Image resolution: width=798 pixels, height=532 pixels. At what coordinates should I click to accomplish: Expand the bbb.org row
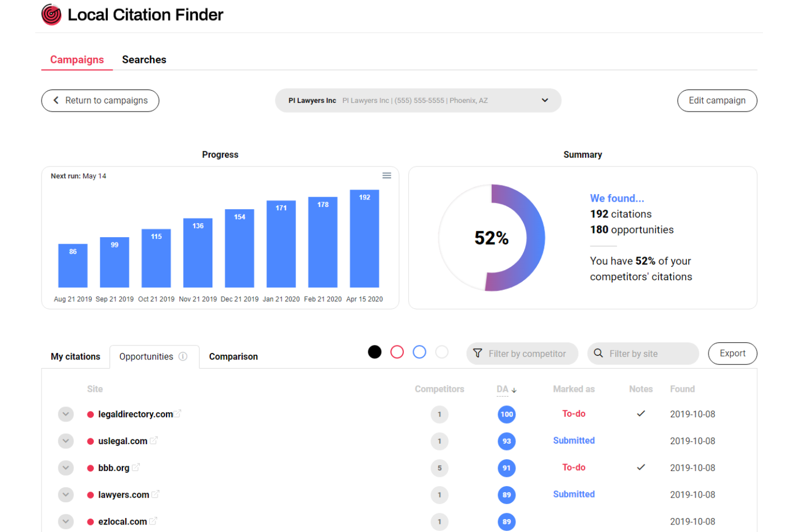click(66, 467)
